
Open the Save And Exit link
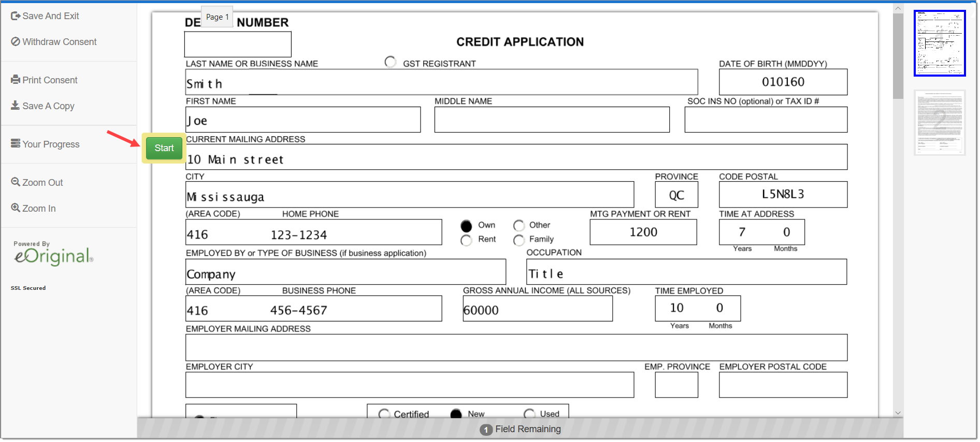(x=51, y=16)
